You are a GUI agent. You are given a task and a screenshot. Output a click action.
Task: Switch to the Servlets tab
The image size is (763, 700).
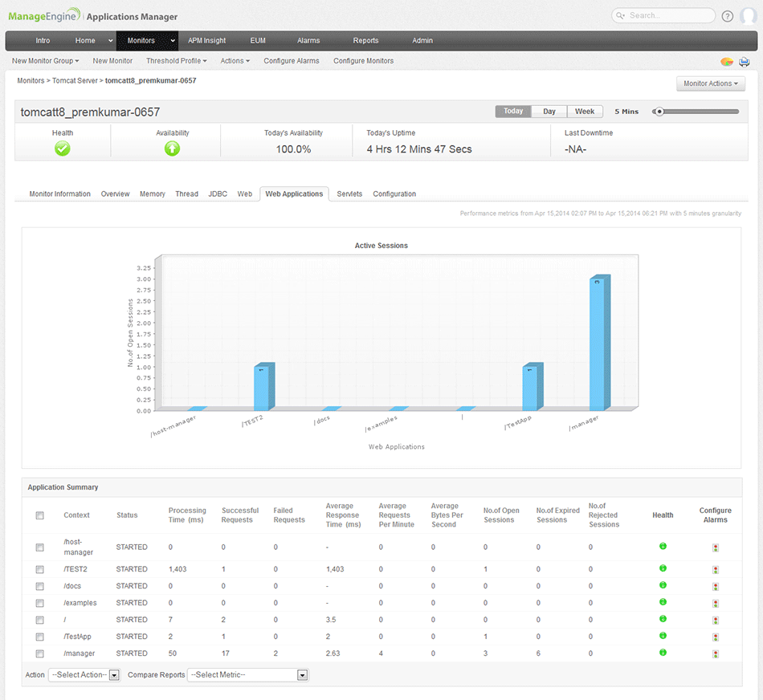point(349,193)
